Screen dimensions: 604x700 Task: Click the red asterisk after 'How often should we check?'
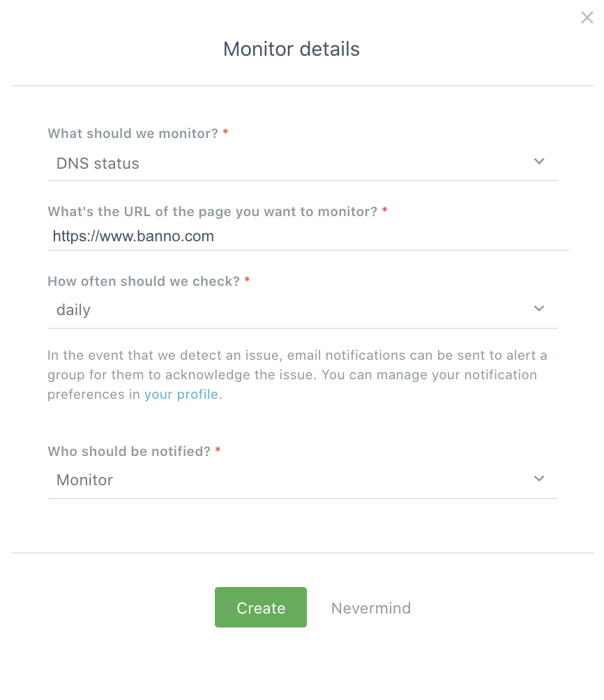(248, 281)
